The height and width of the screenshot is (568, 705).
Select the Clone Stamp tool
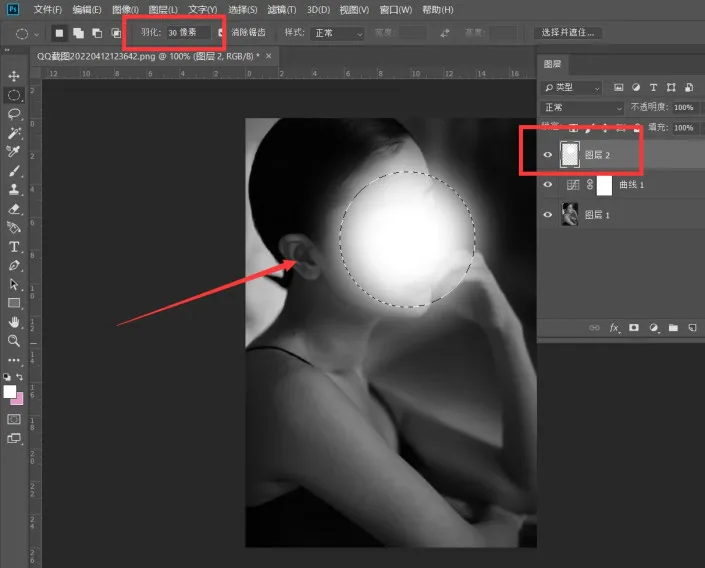coord(14,190)
